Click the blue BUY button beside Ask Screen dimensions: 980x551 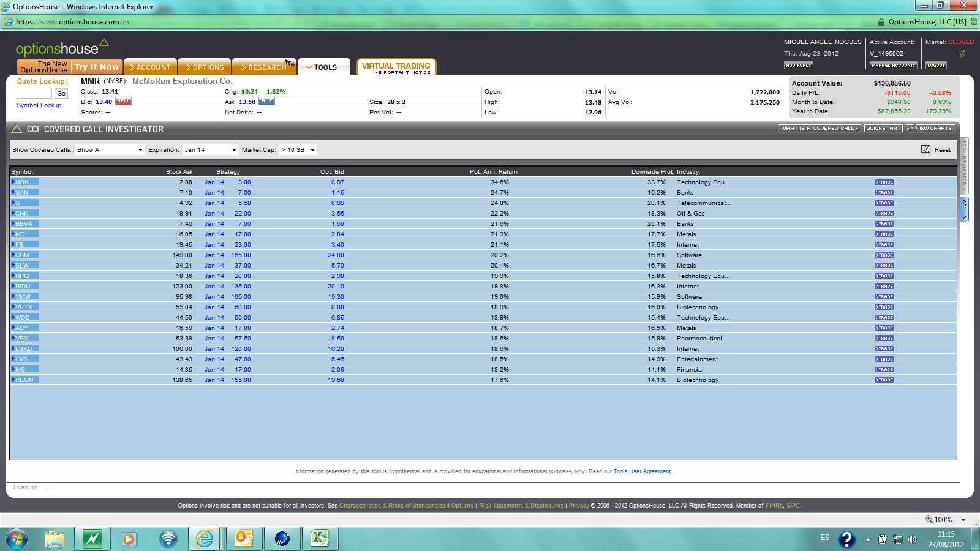[266, 101]
